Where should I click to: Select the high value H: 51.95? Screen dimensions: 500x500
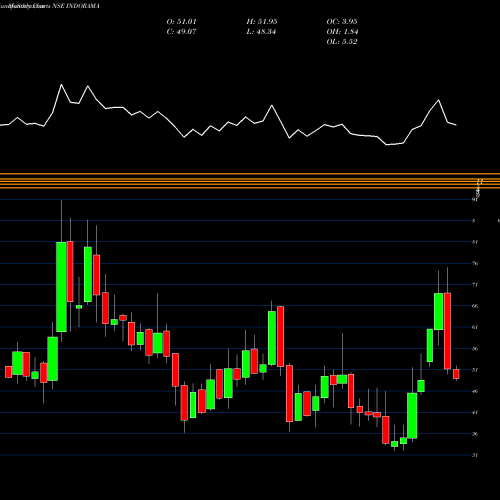(x=262, y=22)
